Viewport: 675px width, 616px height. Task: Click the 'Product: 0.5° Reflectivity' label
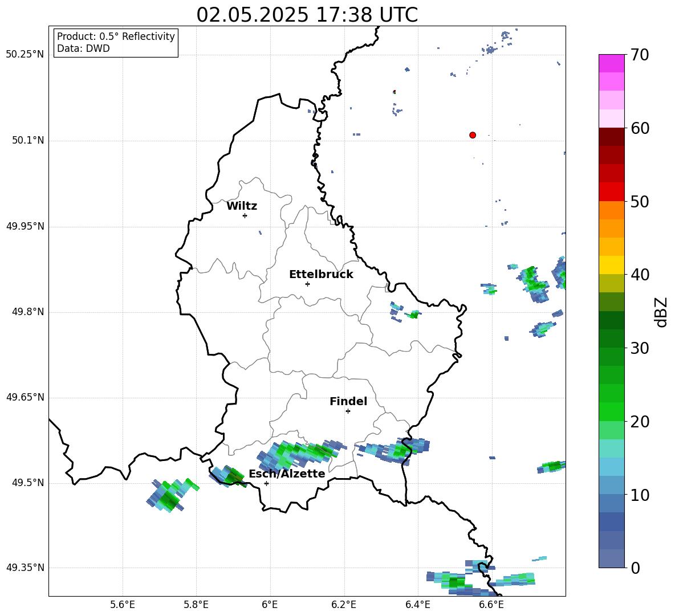tap(116, 36)
